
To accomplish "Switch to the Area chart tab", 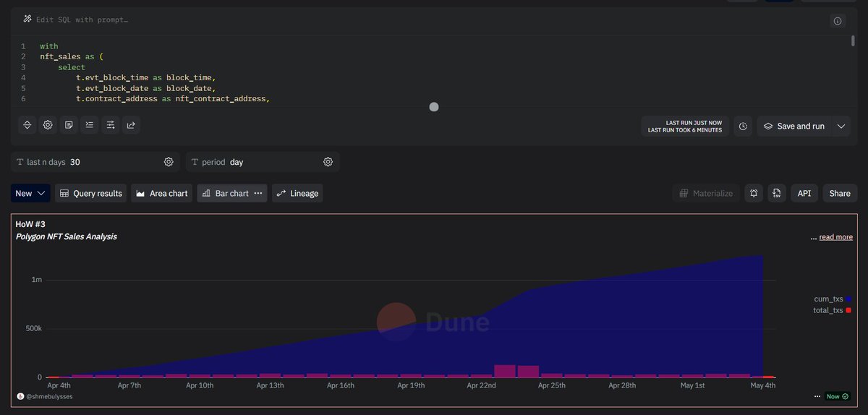I will click(x=162, y=193).
